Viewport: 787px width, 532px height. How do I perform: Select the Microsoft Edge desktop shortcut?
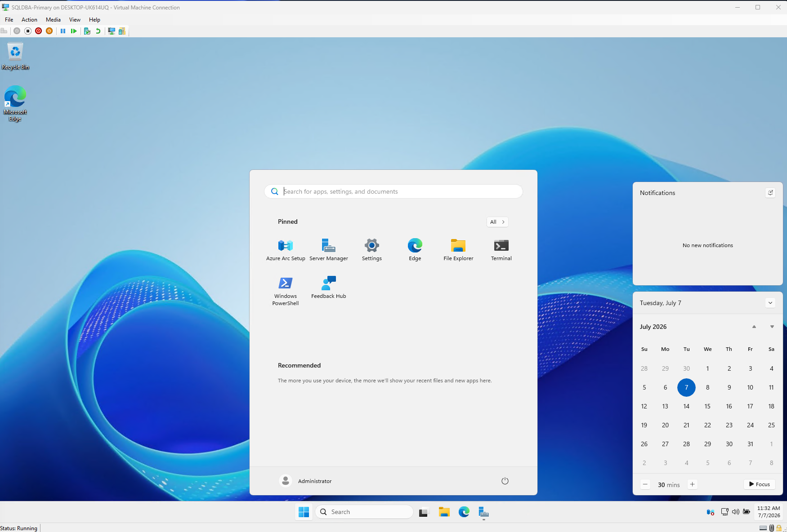click(x=15, y=103)
